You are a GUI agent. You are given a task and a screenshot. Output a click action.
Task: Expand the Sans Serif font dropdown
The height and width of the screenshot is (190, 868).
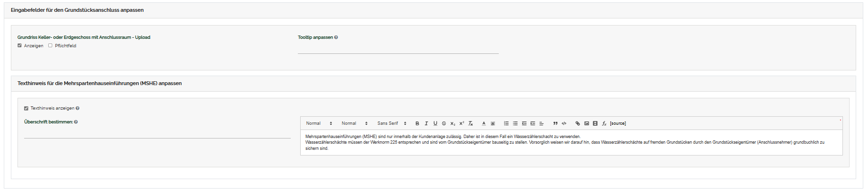pos(391,123)
